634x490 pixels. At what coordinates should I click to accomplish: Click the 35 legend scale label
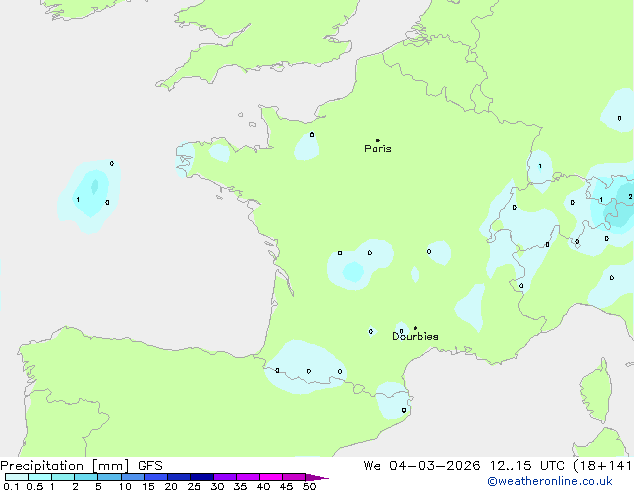(x=240, y=486)
